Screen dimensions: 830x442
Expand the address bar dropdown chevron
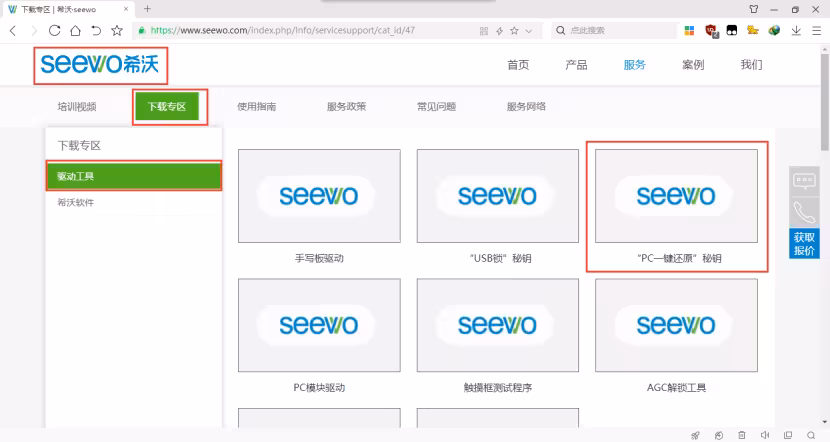(x=528, y=31)
